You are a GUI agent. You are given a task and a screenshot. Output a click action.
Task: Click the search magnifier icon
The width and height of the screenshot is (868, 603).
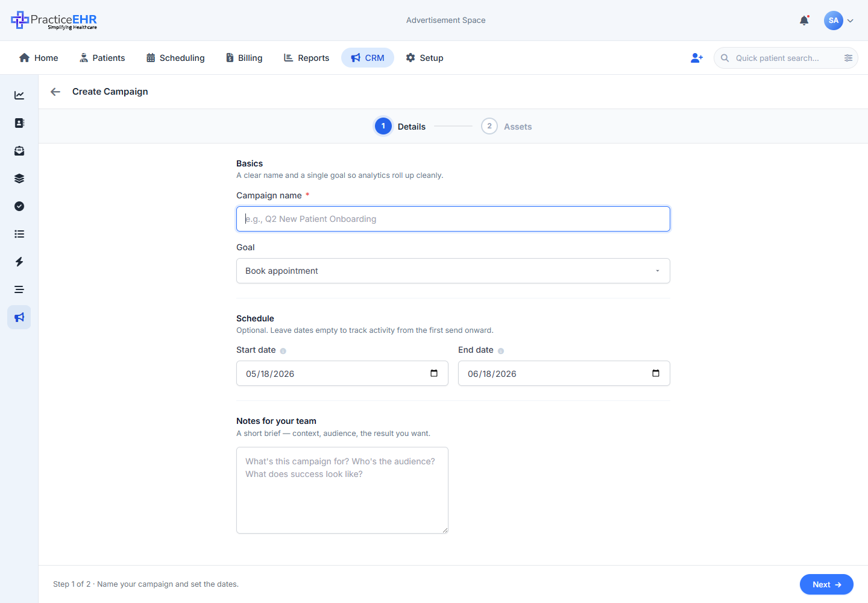(x=725, y=58)
